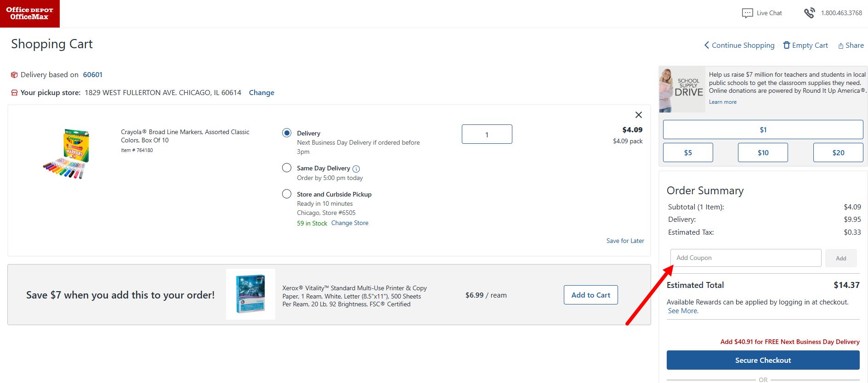Open the Continue Shopping link

point(743,45)
